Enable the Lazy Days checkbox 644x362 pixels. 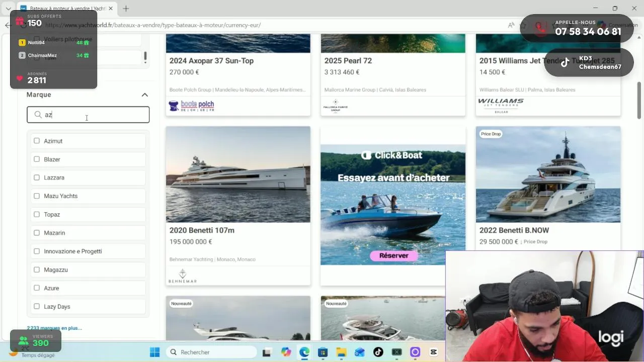coord(37,306)
